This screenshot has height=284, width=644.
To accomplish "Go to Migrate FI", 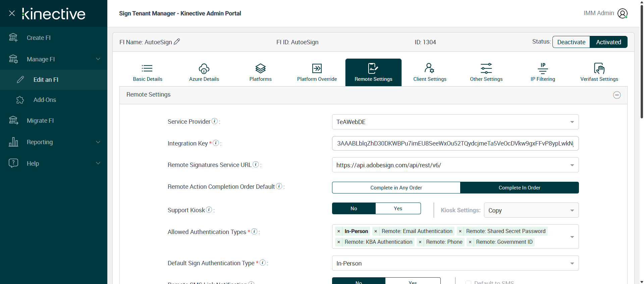I will coord(54,121).
